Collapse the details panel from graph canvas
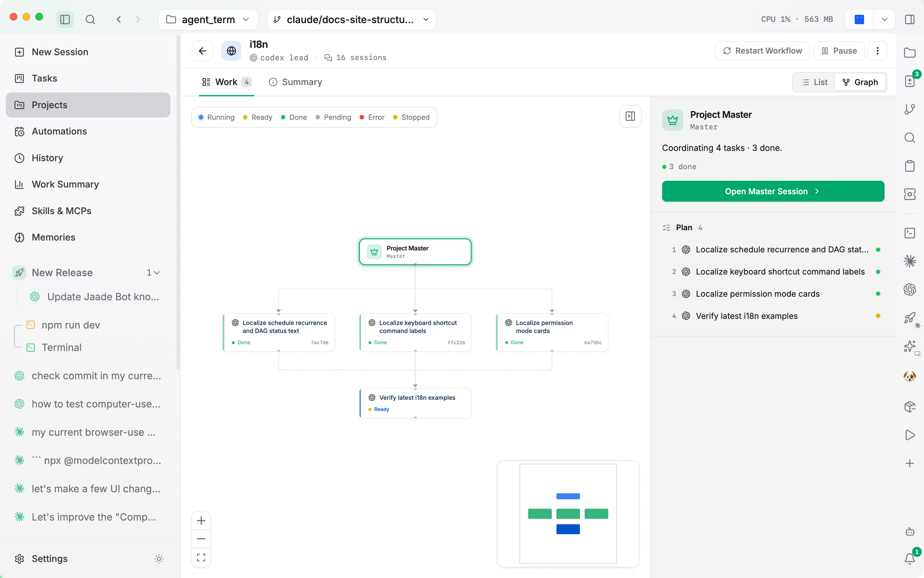924x578 pixels. click(x=630, y=116)
